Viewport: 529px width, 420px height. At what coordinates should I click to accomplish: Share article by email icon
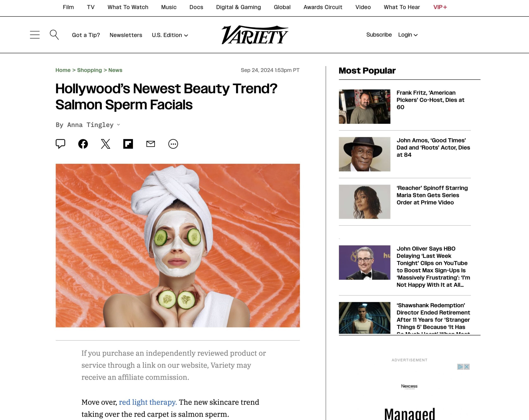coord(151,144)
